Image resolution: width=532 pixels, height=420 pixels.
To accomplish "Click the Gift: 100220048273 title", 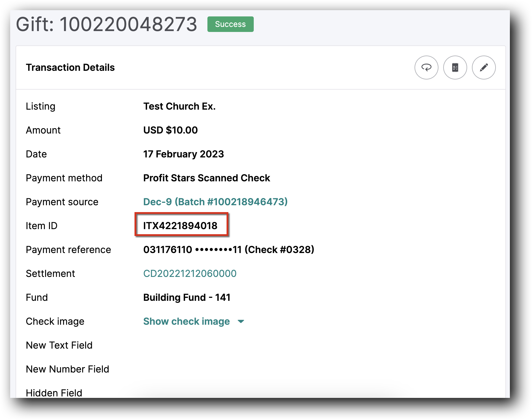I will point(106,24).
